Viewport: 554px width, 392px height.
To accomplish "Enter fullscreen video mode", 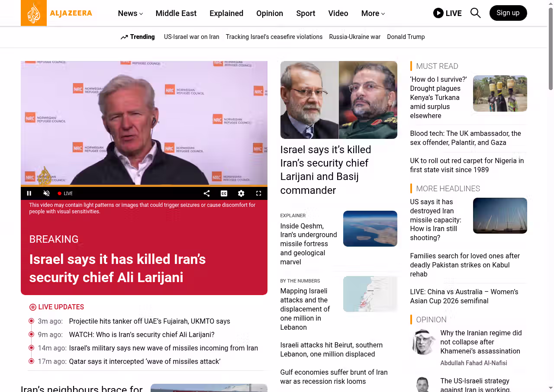I will [x=258, y=193].
